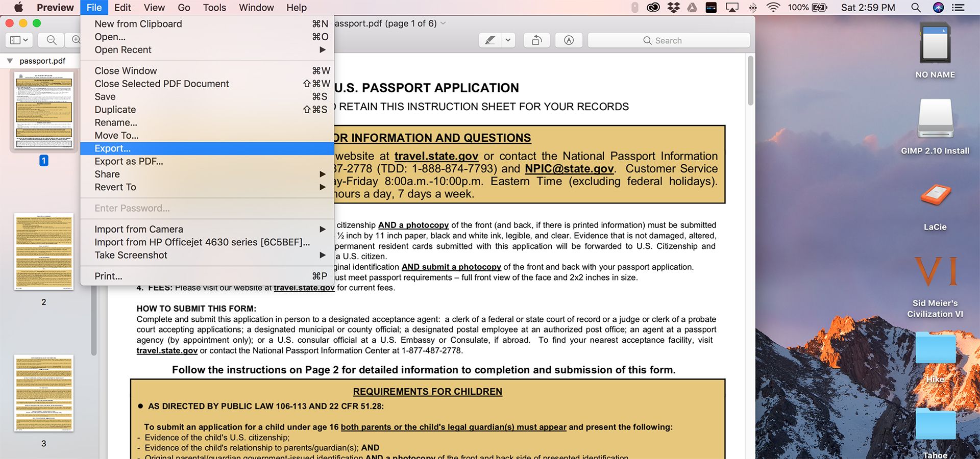The image size is (980, 459).
Task: Collapse the passport.pdf sidebar disclosure triangle
Action: 10,61
